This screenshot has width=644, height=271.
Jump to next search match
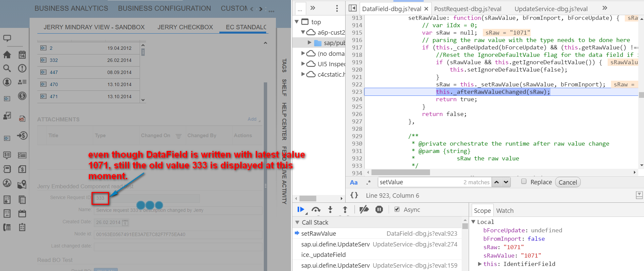[506, 182]
